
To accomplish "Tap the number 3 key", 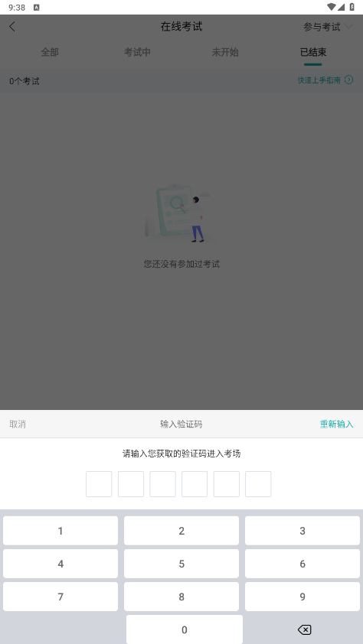I will click(302, 531).
